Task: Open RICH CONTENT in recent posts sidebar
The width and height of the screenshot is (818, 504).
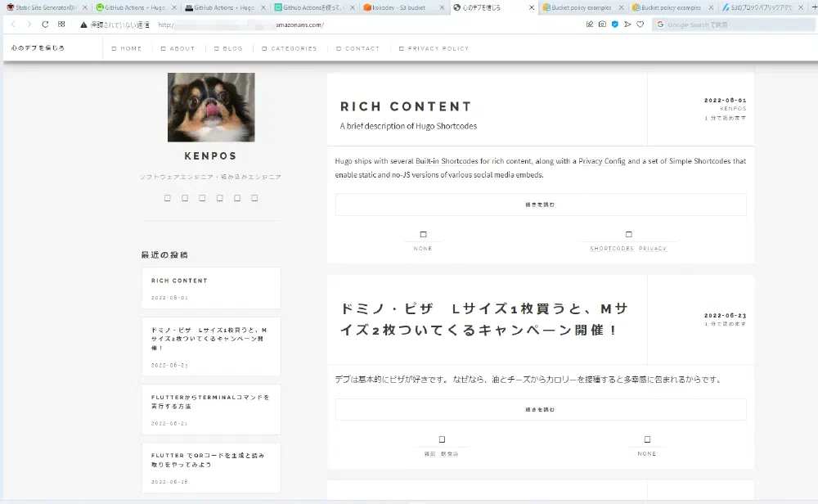Action: tap(179, 281)
